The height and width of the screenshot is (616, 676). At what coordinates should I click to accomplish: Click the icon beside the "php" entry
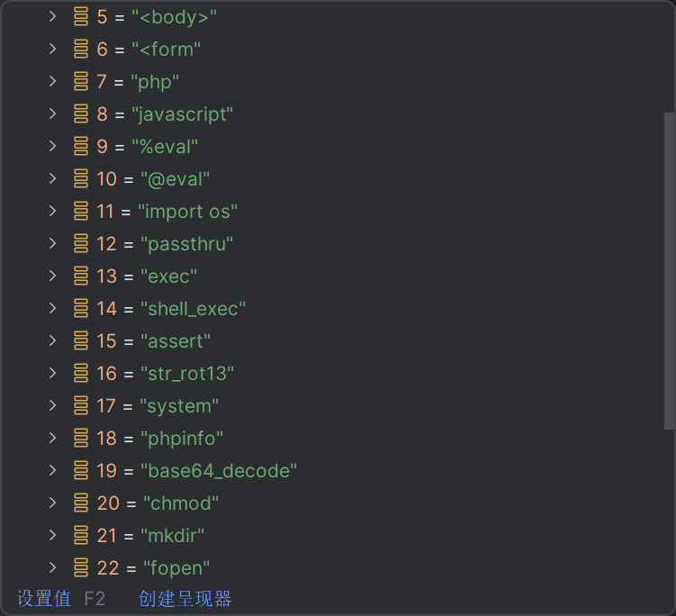coord(81,82)
